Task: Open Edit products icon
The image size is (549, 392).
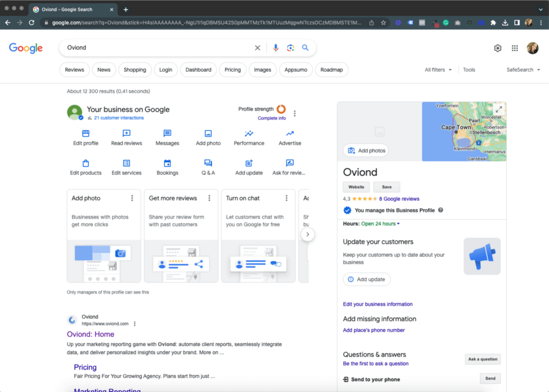Action: (x=85, y=163)
